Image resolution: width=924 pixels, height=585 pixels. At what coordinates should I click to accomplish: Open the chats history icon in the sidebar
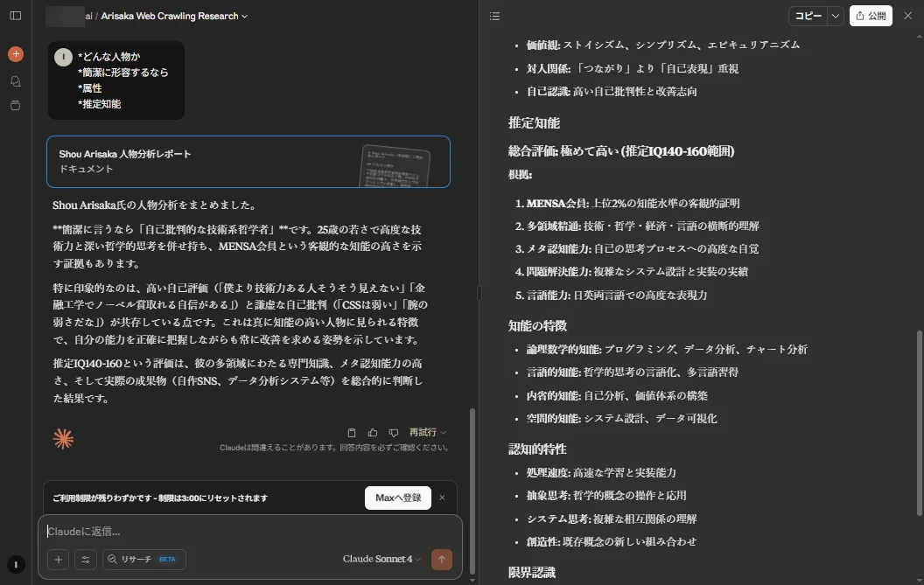click(15, 80)
